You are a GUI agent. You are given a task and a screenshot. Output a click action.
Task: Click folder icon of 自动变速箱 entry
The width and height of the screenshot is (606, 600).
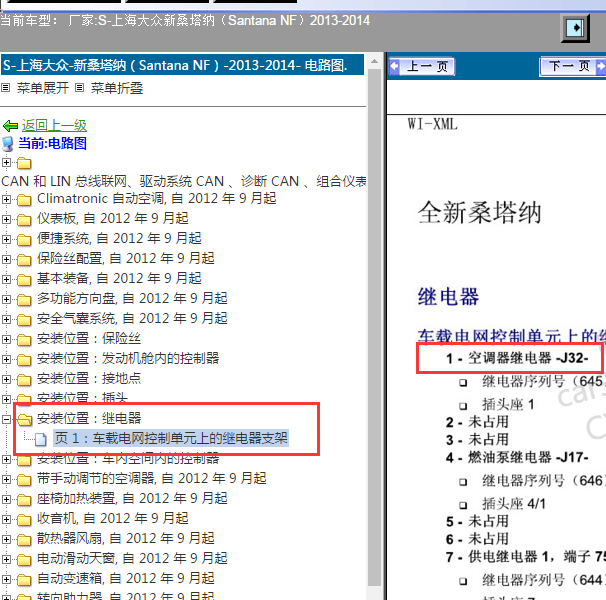click(24, 580)
